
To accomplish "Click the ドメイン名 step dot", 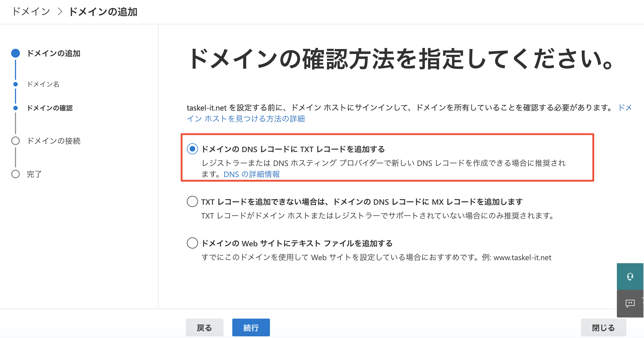I will click(x=16, y=84).
